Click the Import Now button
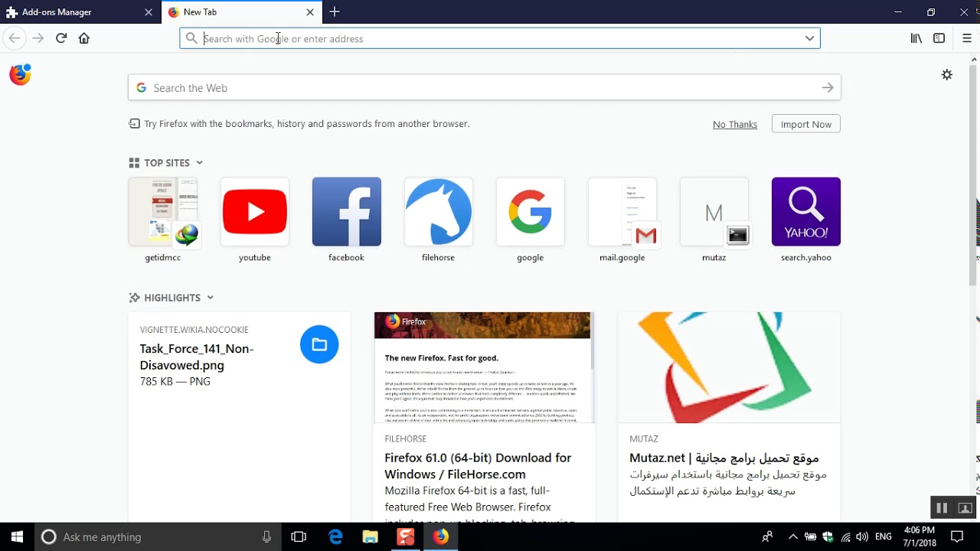The width and height of the screenshot is (980, 551). 805,124
